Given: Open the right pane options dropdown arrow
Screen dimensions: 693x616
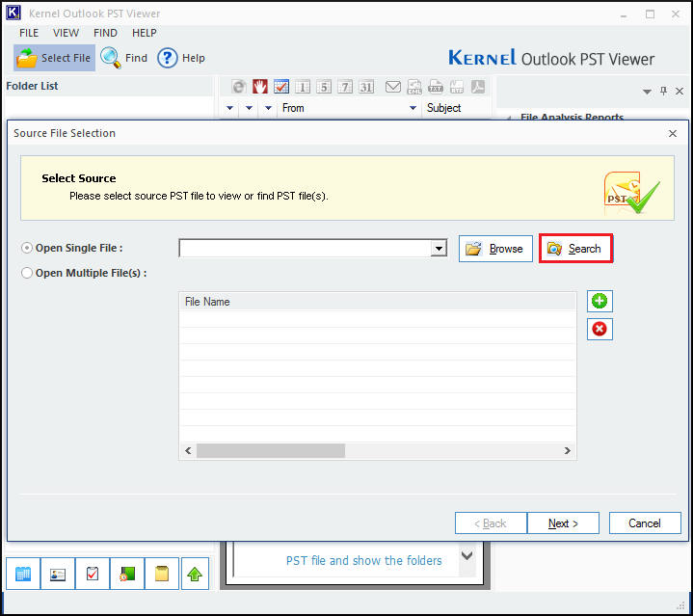Looking at the screenshot, I should coord(647,92).
